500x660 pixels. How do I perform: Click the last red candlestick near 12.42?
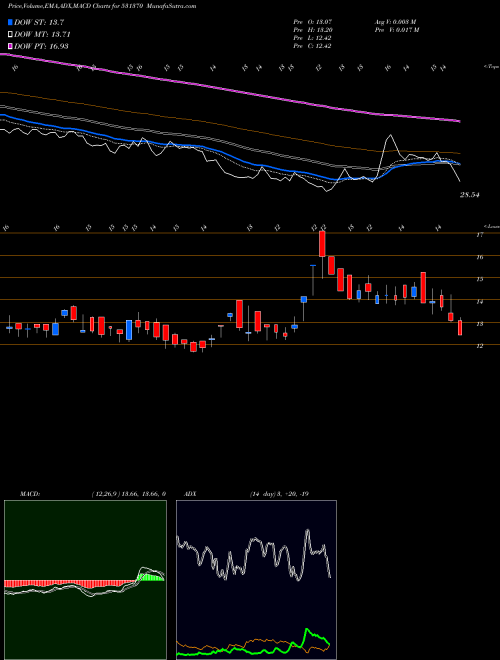point(460,327)
